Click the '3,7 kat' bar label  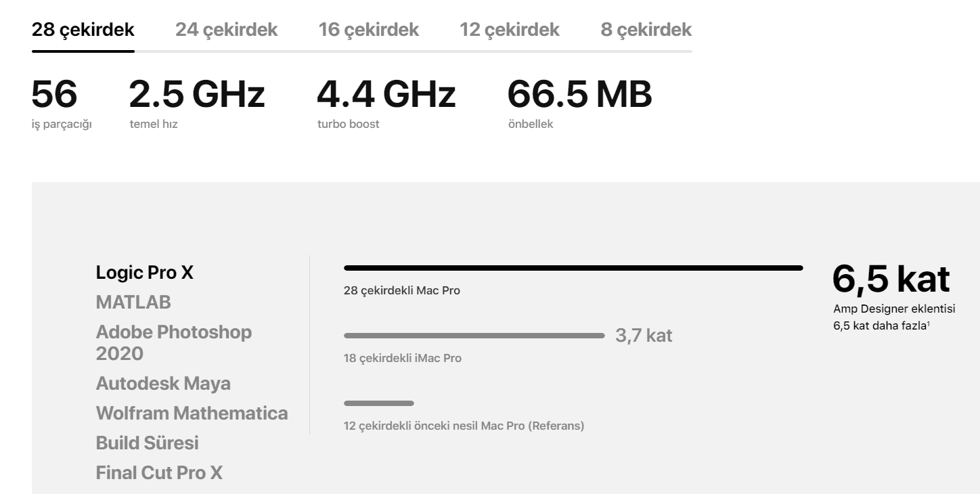tap(644, 336)
